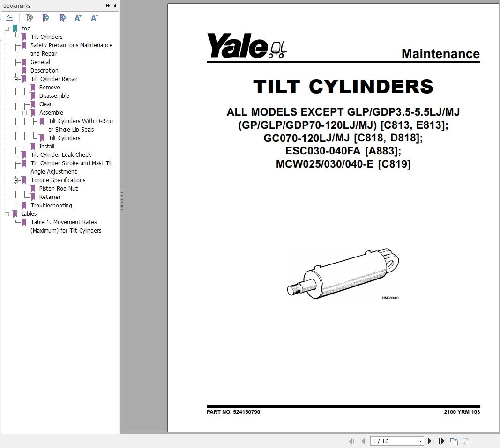
Task: Collapse the toc bookmark tree node
Action: pos(7,29)
